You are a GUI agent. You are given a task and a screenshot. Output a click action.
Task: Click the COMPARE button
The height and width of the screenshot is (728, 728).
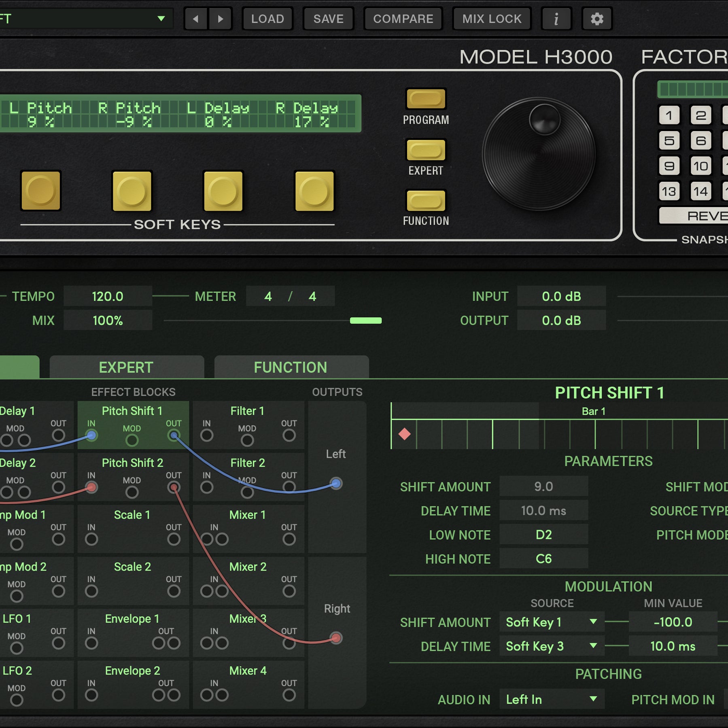tap(403, 18)
